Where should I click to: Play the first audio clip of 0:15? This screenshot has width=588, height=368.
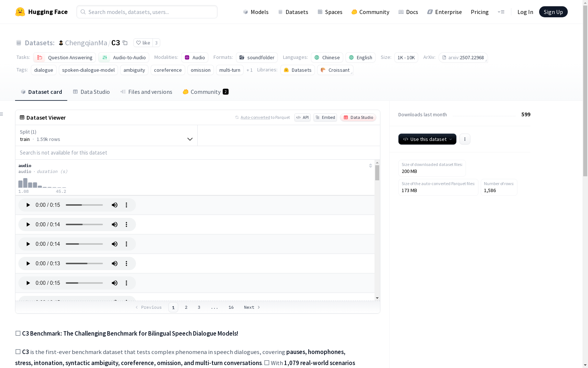tap(28, 205)
